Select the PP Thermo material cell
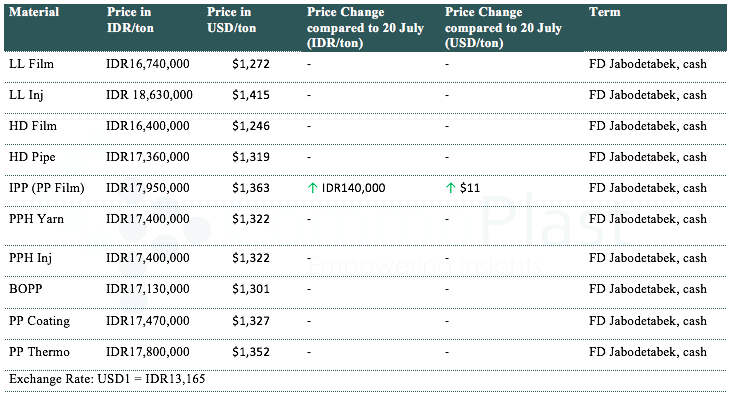Viewport: 732px width, 400px height. (38, 352)
